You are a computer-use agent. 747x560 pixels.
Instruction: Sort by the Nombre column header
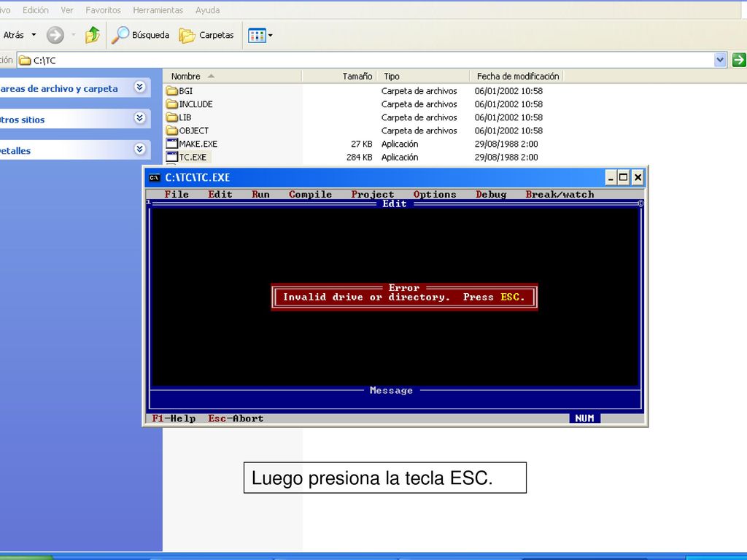coord(232,76)
